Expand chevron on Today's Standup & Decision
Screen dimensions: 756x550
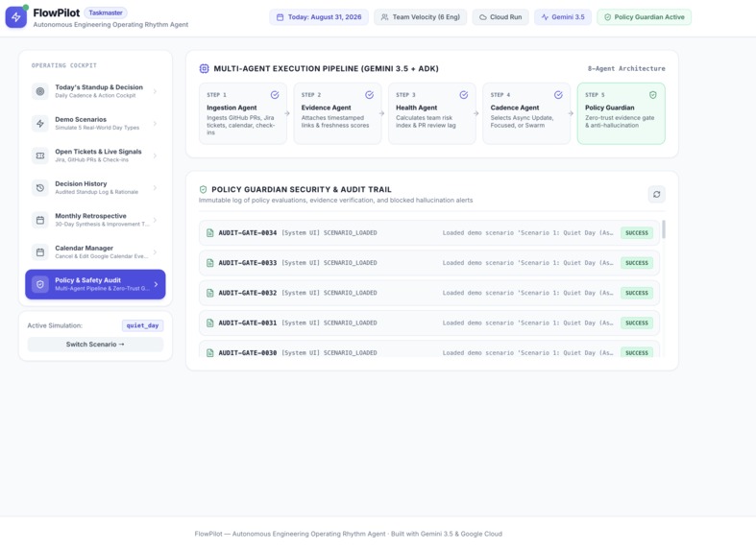tap(155, 91)
